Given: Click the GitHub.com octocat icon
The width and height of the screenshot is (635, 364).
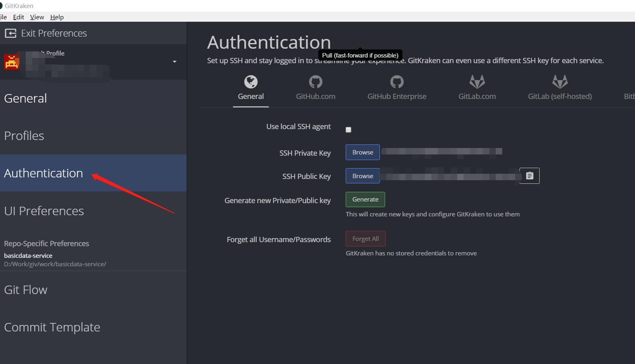Looking at the screenshot, I should point(315,82).
